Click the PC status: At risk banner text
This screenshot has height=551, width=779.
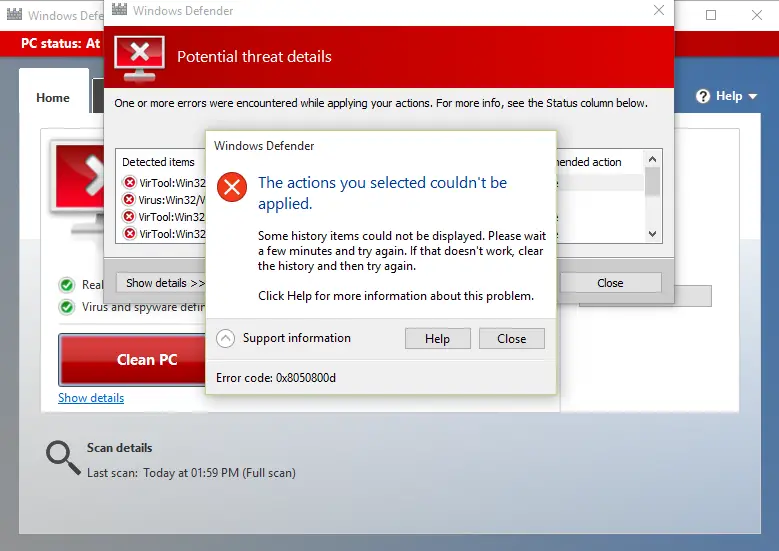[61, 44]
